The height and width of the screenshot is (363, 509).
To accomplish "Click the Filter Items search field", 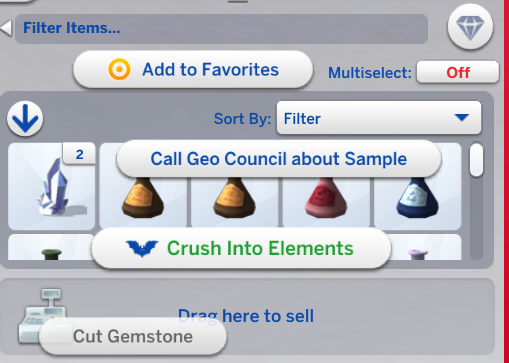I will pos(222,29).
